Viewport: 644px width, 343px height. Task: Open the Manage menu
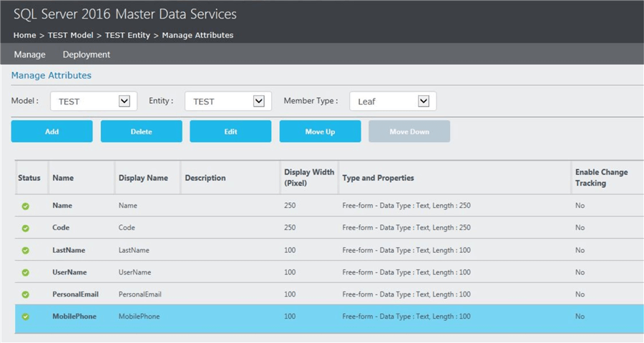point(29,54)
